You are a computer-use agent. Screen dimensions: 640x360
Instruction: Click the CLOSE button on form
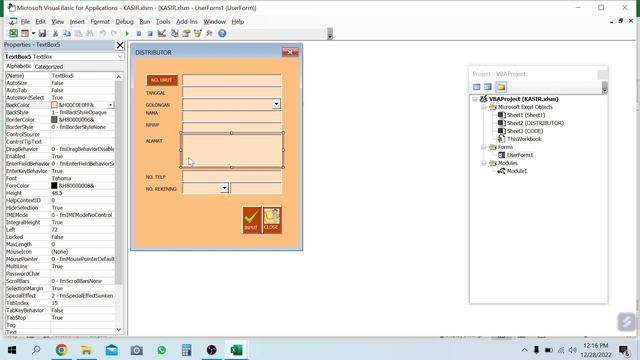click(271, 220)
